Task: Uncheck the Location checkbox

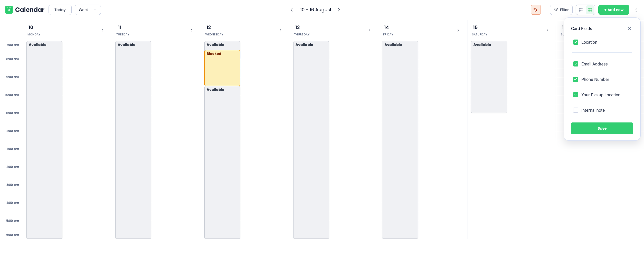Action: tap(576, 42)
